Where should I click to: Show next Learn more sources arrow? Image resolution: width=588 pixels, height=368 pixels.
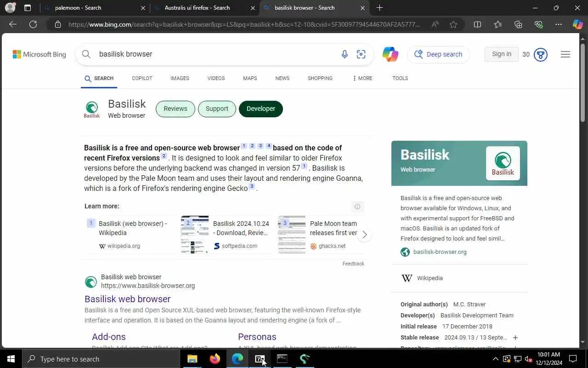click(364, 235)
